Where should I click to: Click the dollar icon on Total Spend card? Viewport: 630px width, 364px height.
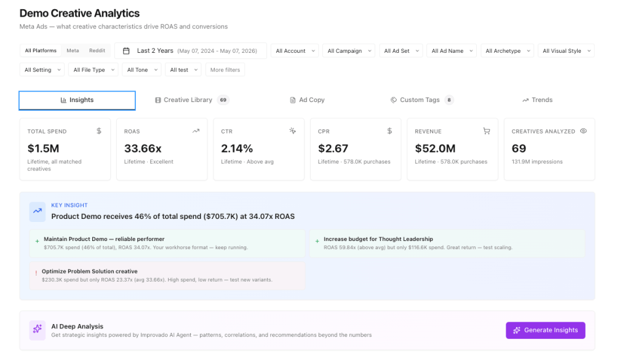[x=99, y=131]
